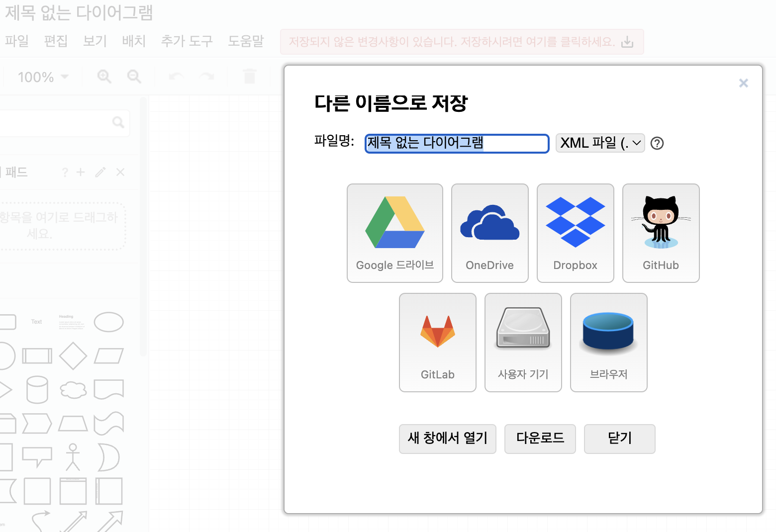Click the redo arrow icon
This screenshot has width=776, height=532.
click(207, 77)
